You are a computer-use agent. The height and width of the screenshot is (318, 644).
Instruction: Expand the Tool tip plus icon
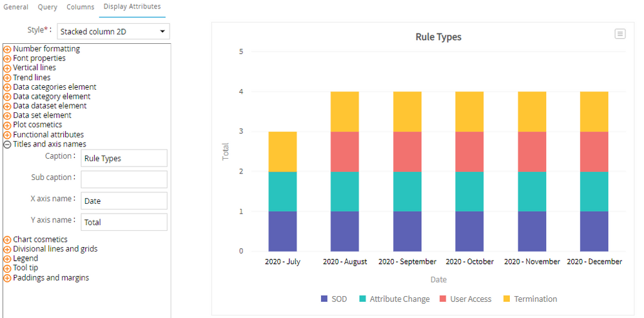8,268
